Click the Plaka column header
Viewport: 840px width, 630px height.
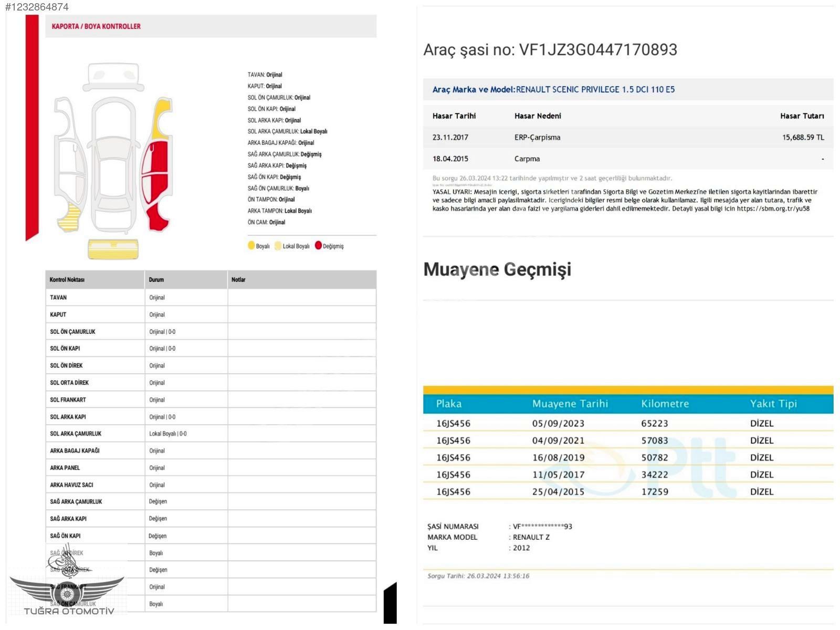click(449, 404)
